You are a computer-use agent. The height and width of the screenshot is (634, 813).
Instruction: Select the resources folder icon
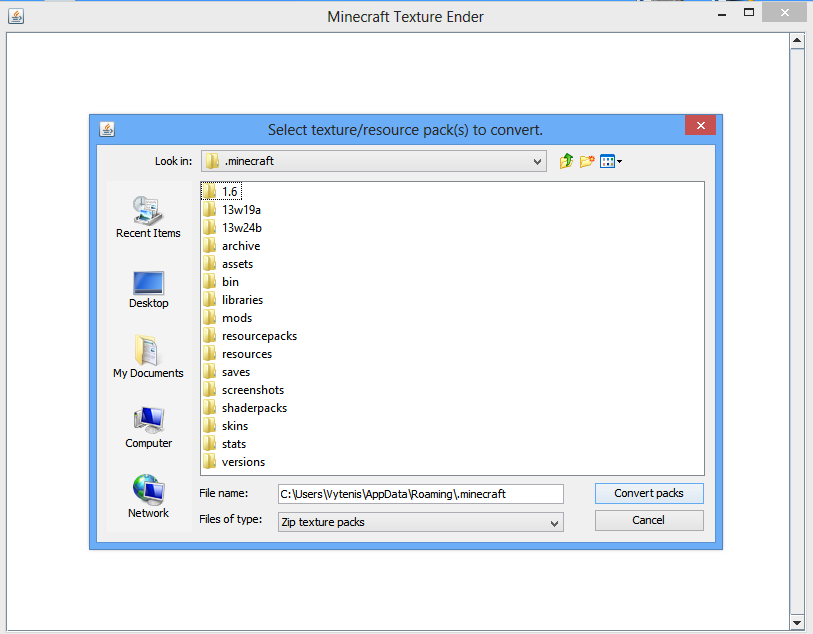(209, 354)
